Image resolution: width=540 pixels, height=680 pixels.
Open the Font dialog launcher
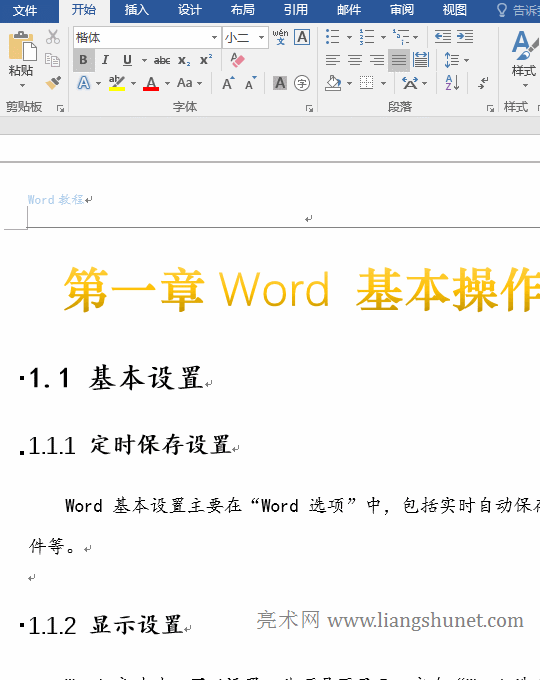point(309,108)
